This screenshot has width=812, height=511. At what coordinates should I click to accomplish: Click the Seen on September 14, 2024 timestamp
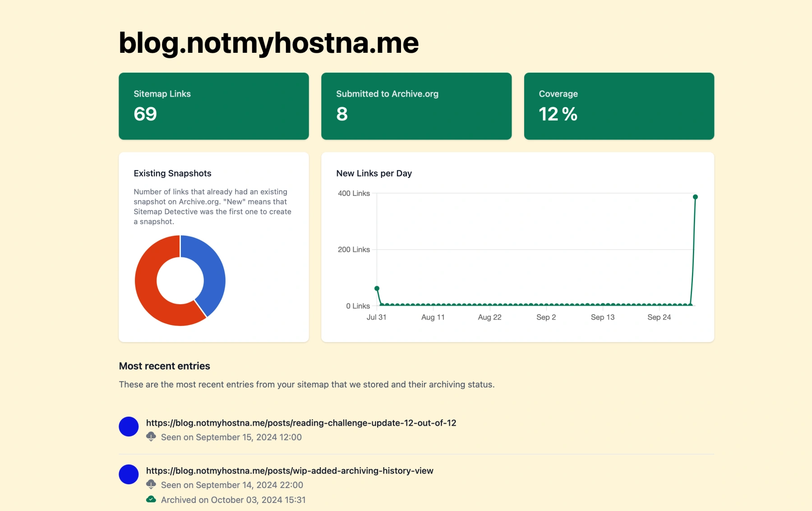(x=232, y=485)
